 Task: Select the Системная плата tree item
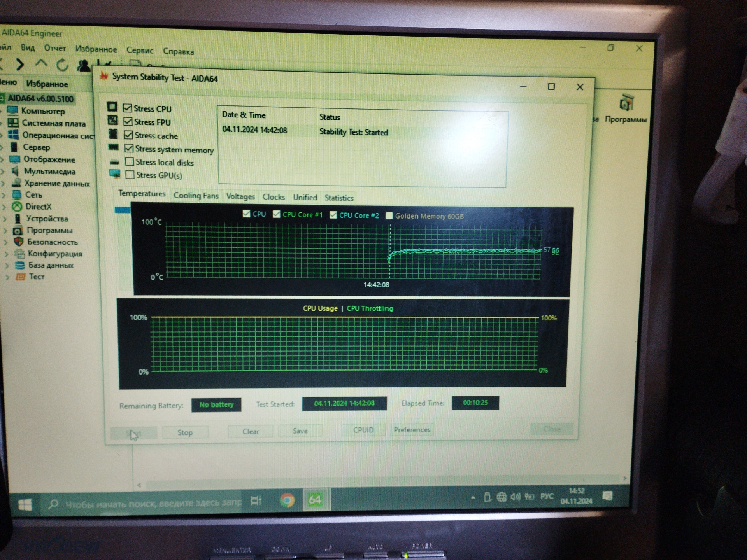click(53, 124)
